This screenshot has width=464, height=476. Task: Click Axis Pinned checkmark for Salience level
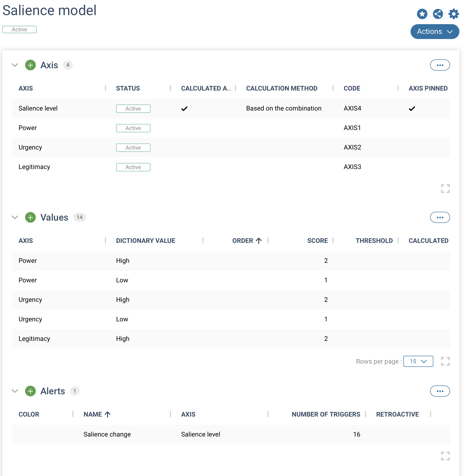412,109
